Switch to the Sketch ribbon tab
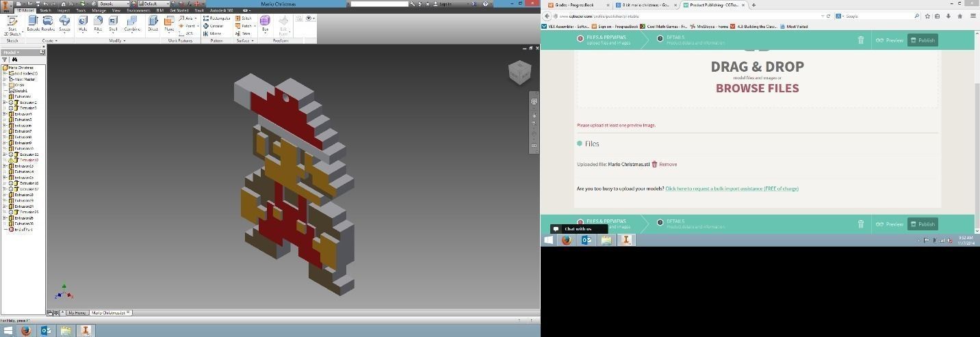The width and height of the screenshot is (980, 337). [x=45, y=11]
